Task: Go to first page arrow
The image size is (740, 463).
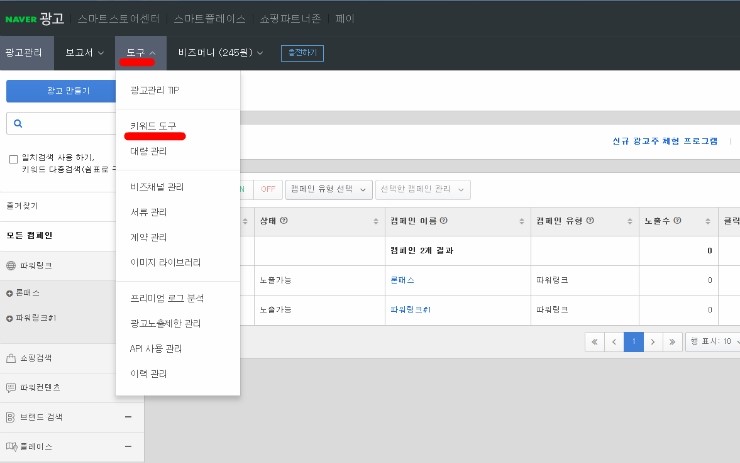Action: tap(595, 342)
